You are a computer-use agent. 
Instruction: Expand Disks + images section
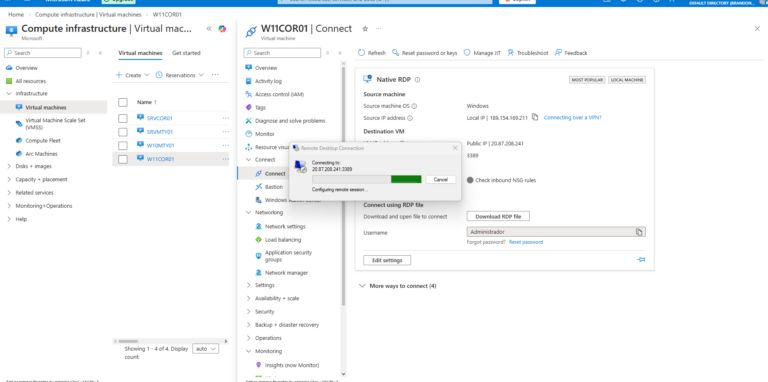[9, 167]
